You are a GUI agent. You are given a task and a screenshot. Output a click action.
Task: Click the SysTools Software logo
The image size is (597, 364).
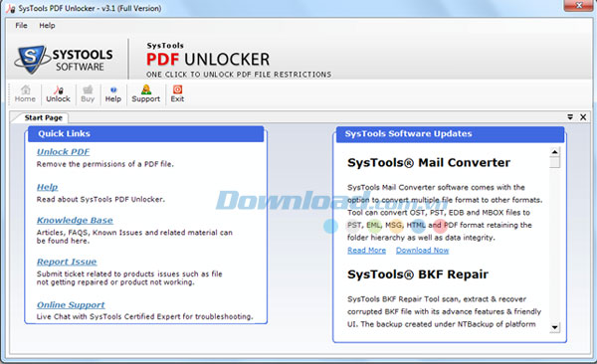64,60
